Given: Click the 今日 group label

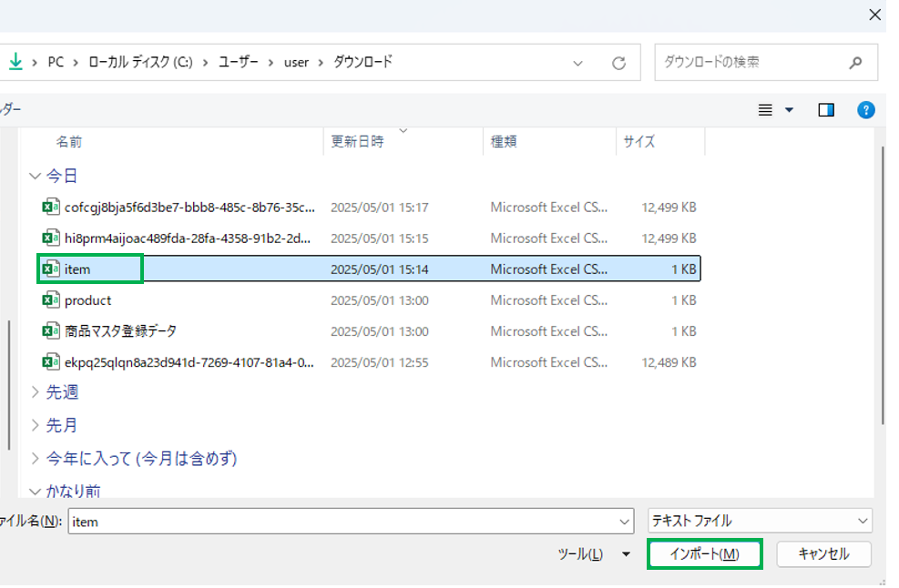Looking at the screenshot, I should click(x=61, y=176).
